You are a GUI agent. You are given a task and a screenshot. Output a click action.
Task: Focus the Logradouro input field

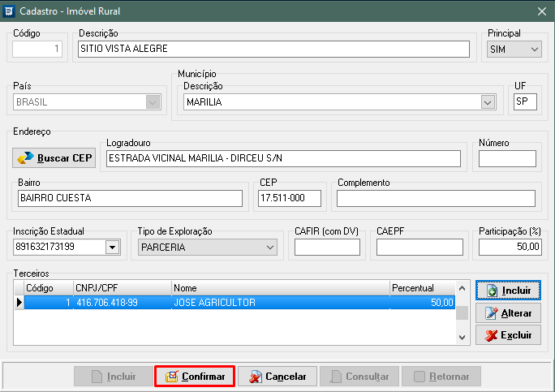[x=283, y=158]
